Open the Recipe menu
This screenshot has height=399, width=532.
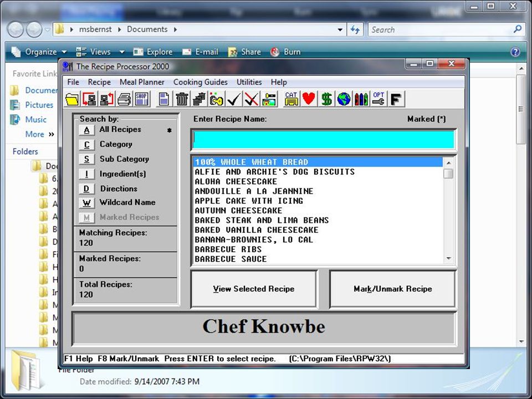coord(99,82)
